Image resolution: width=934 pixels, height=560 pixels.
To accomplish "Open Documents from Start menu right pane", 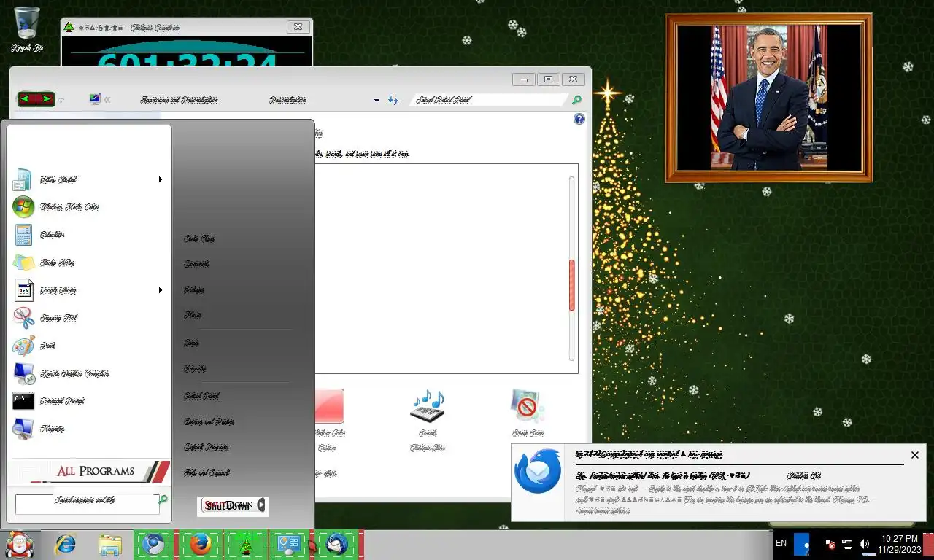I will click(x=197, y=264).
